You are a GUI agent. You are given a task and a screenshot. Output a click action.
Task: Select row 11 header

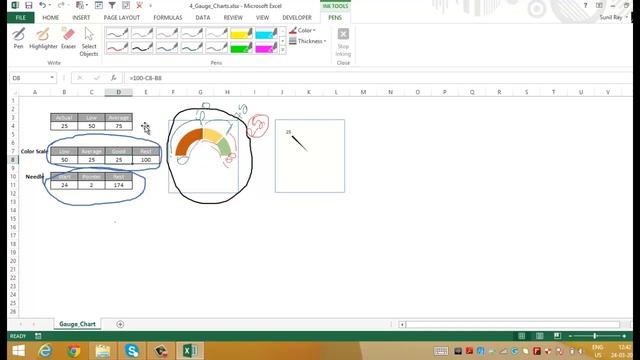pyautogui.click(x=13, y=185)
